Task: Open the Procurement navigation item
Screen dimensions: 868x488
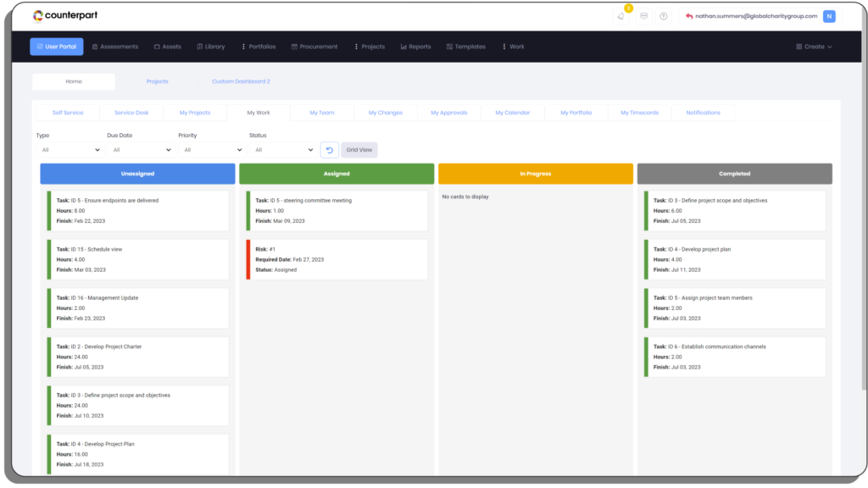Action: pos(314,47)
